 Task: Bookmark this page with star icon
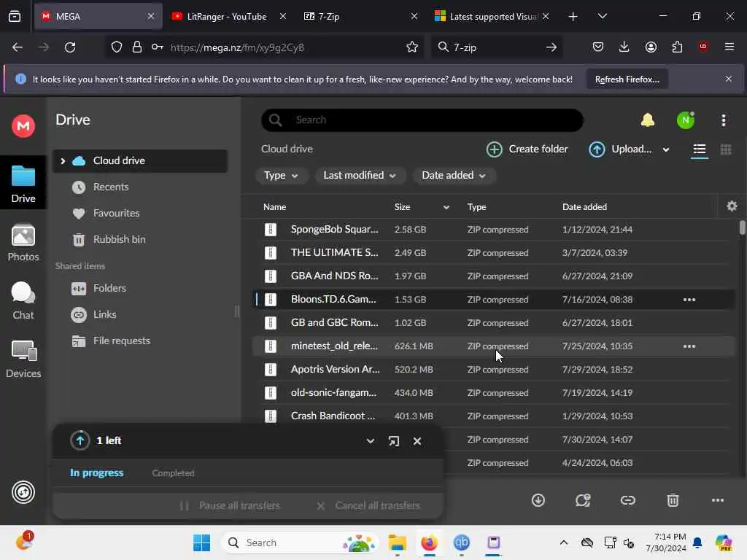(x=411, y=47)
